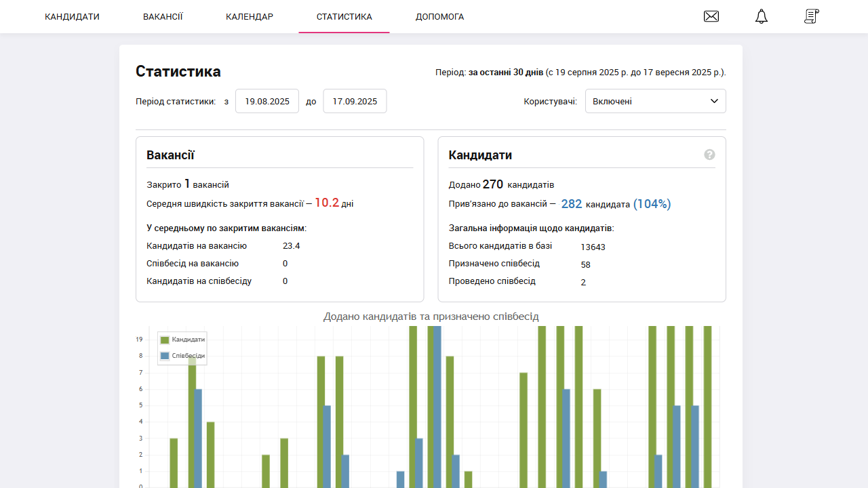Click the end date field 17.09.2025
The height and width of the screenshot is (488, 868).
point(355,100)
